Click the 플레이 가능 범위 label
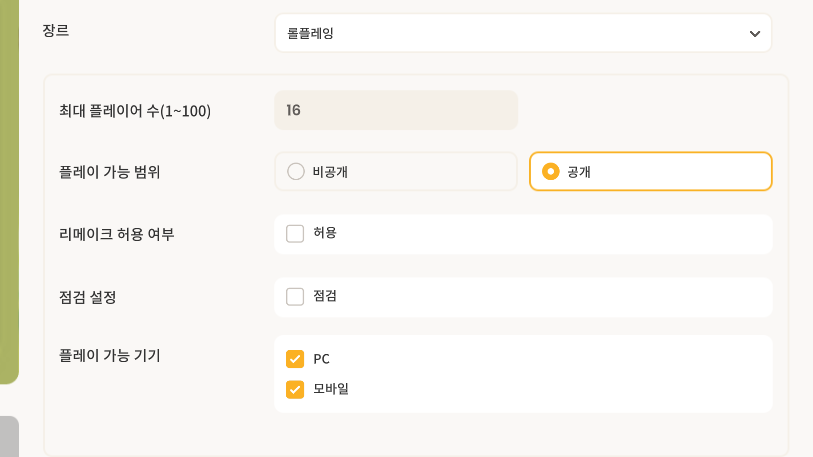 click(x=110, y=172)
